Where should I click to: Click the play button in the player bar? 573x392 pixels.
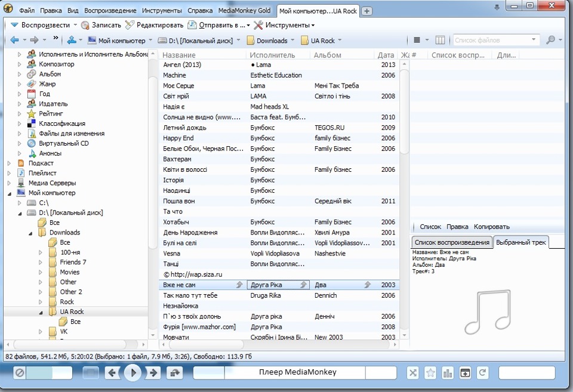133,373
